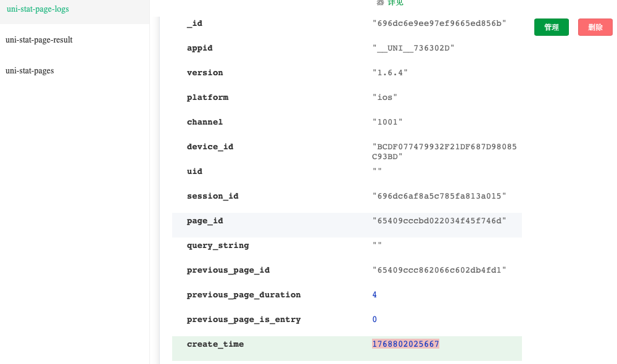Click the query_string field name
The width and height of the screenshot is (617, 364).
[x=218, y=246]
